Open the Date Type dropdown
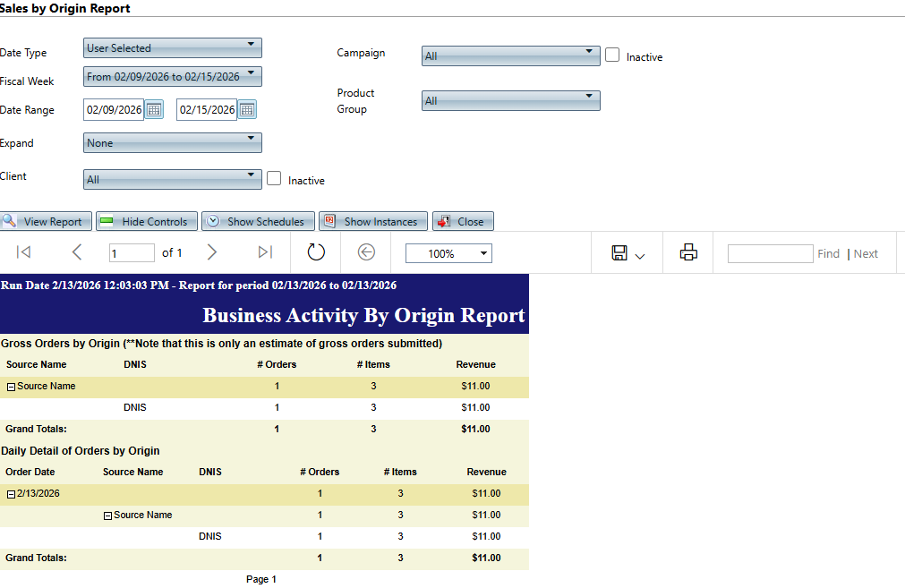 (172, 47)
